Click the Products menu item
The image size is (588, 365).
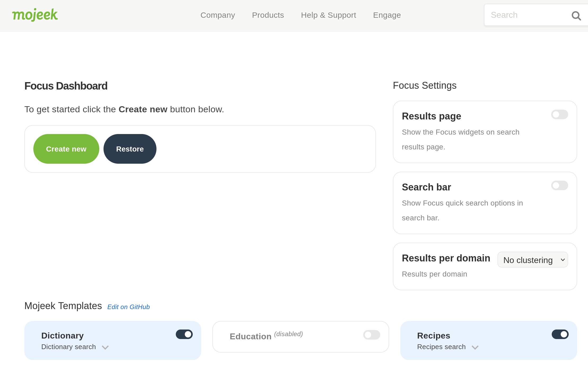point(268,15)
